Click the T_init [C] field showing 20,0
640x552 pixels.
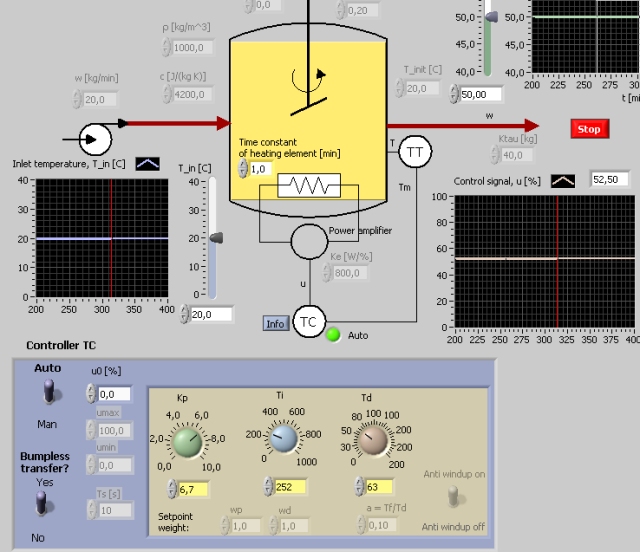coord(422,89)
